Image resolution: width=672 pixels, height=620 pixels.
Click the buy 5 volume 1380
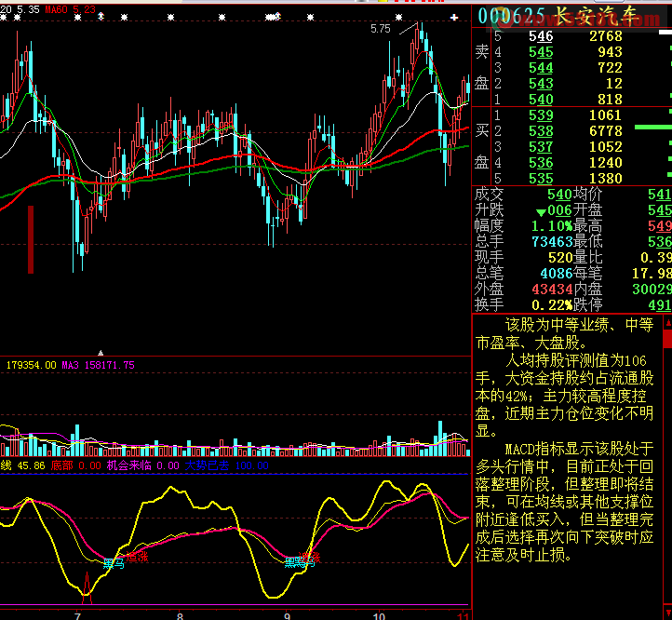click(x=606, y=179)
